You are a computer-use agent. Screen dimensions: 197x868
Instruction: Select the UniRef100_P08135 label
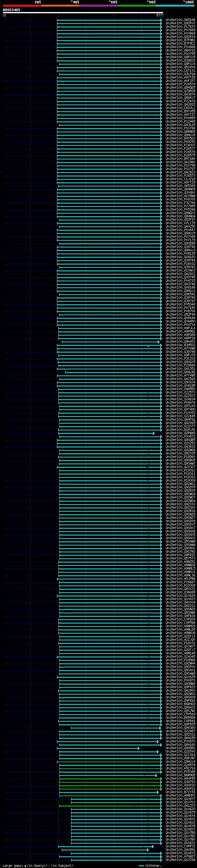[180, 253]
